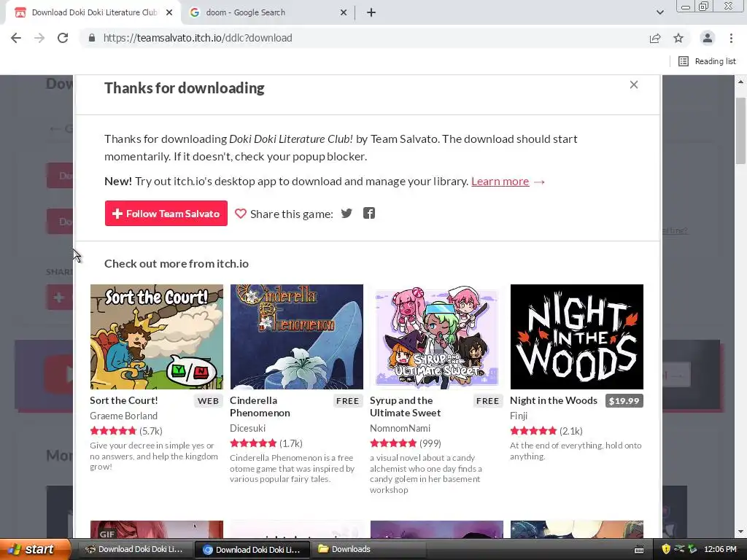Click the system clock showing 12:06 PM
The image size is (747, 560).
point(720,549)
